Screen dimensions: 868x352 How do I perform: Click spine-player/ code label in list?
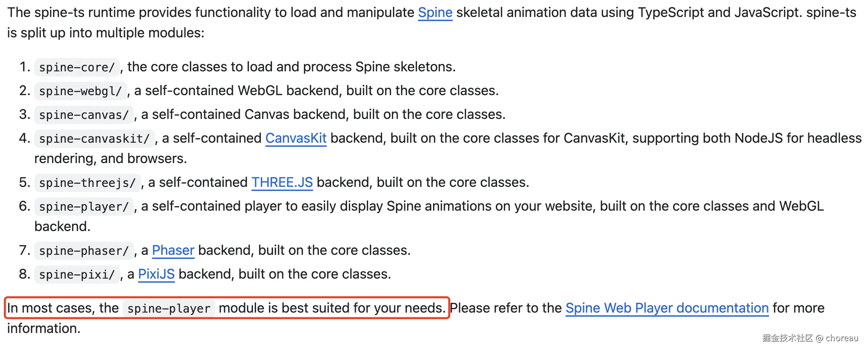[84, 207]
